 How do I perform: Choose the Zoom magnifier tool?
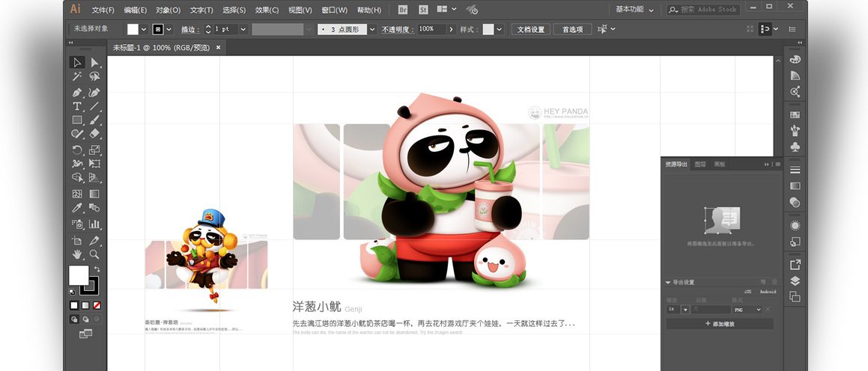click(94, 254)
